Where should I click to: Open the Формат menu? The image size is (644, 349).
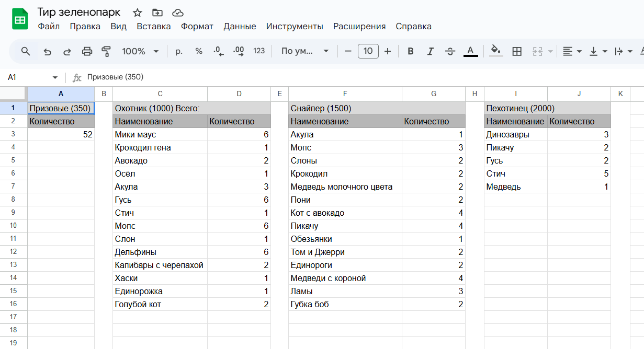click(x=197, y=26)
